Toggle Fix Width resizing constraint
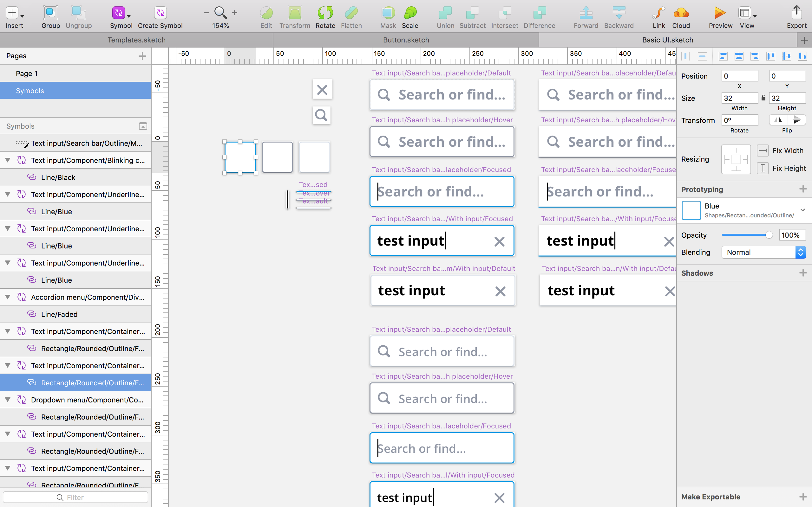This screenshot has height=507, width=812. coord(763,151)
